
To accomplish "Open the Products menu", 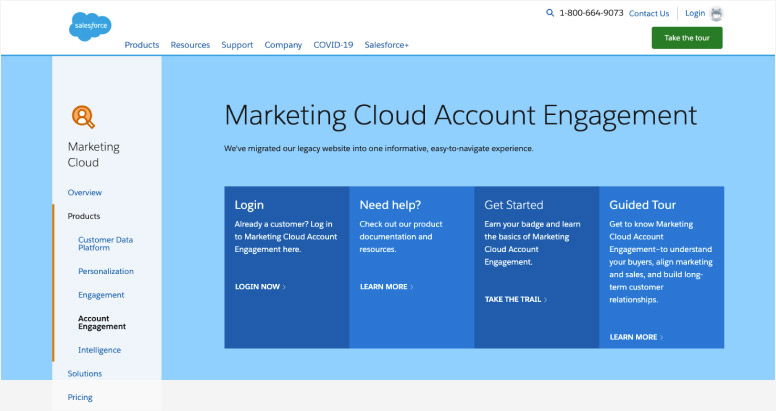I will [142, 45].
